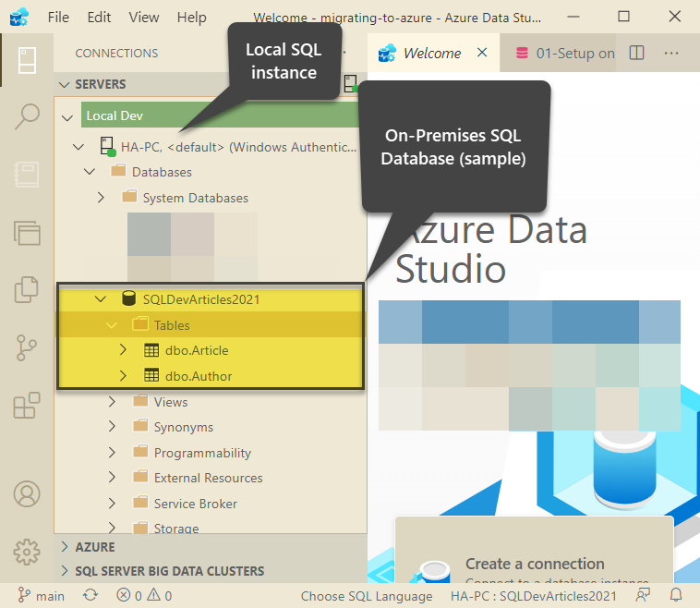Screen dimensions: 700x608
Task: Expand the Synonyms folder
Action: (112, 427)
